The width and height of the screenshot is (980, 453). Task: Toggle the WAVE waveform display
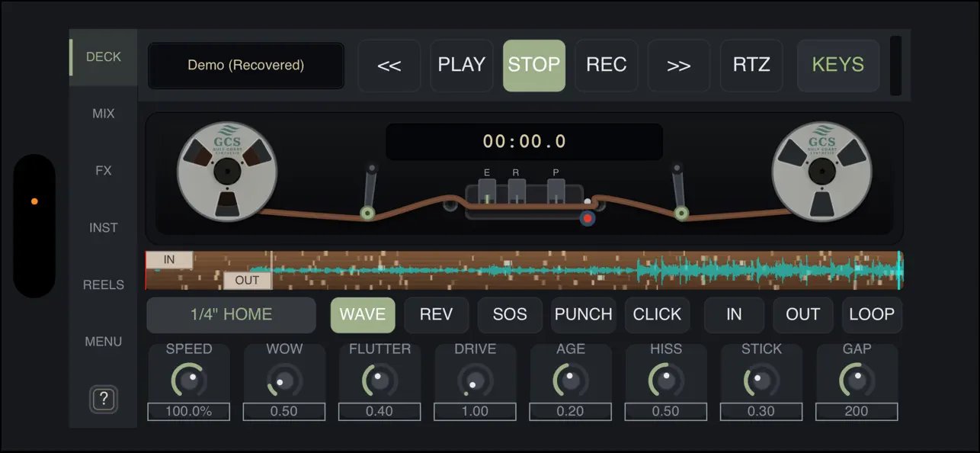pos(363,315)
